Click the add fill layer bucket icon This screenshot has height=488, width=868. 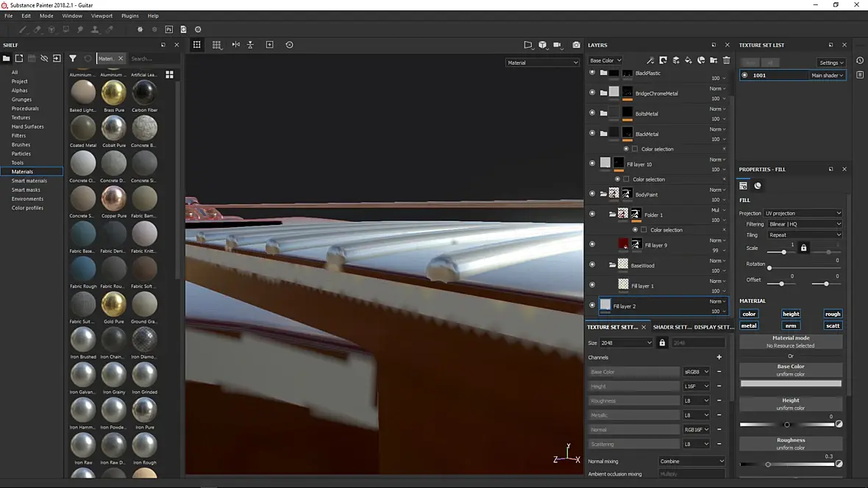click(688, 60)
